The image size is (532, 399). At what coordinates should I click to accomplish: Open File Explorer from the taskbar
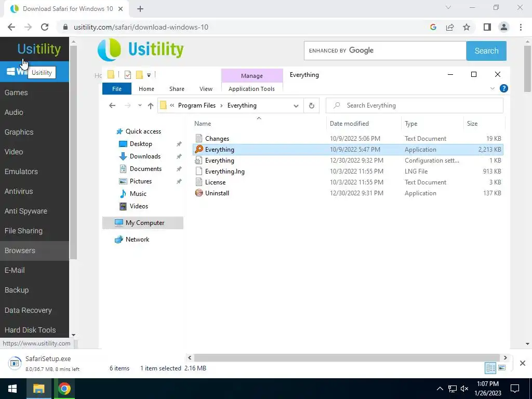click(x=38, y=389)
